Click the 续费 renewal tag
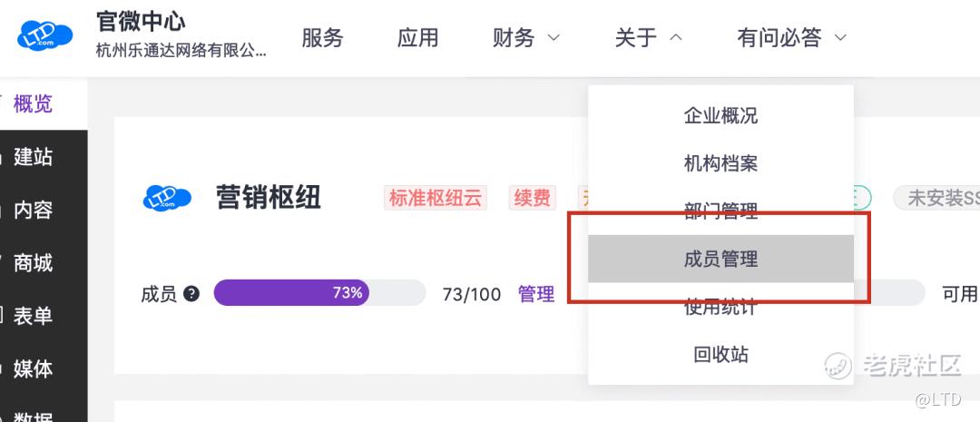980x422 pixels. pos(532,198)
